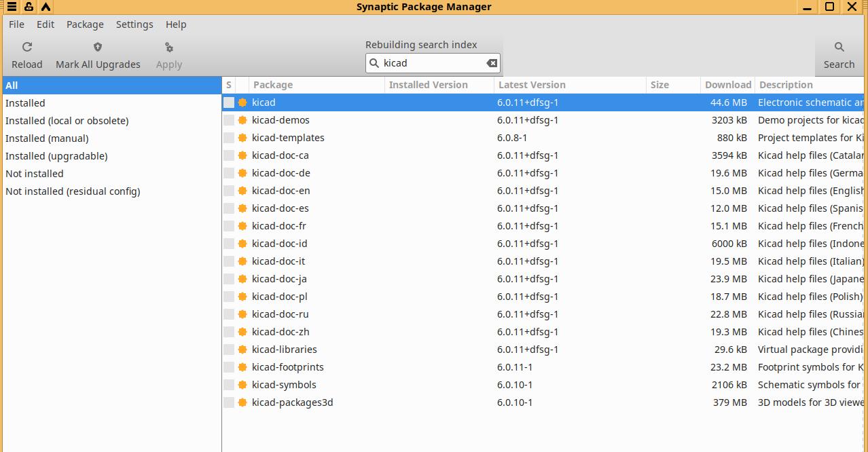This screenshot has height=452, width=868.
Task: Select Installed (upgradable) filter
Action: click(112, 156)
